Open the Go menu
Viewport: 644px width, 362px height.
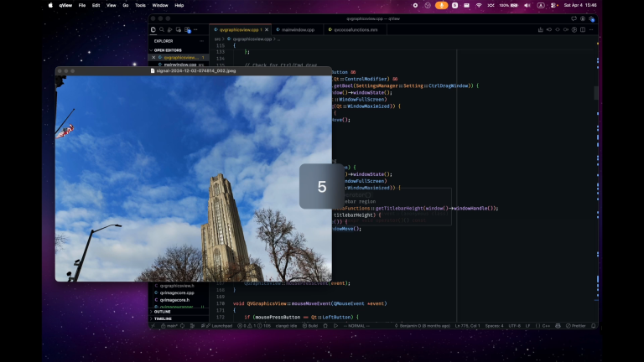(x=126, y=5)
